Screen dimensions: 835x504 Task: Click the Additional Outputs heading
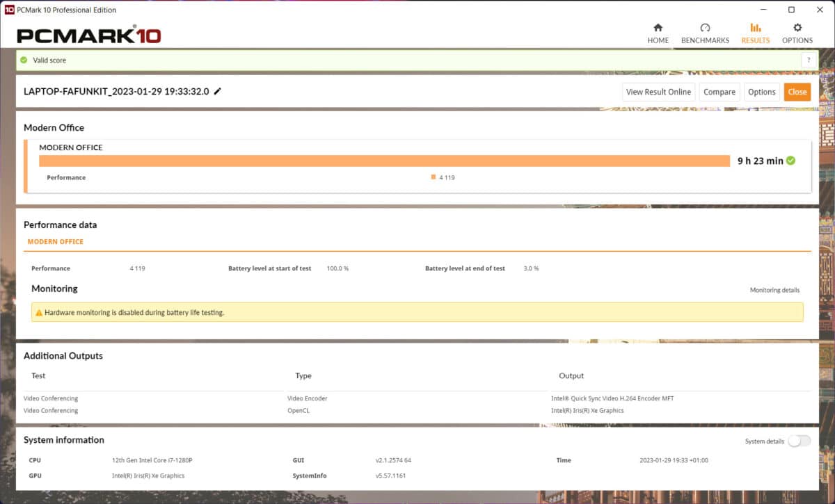click(63, 356)
